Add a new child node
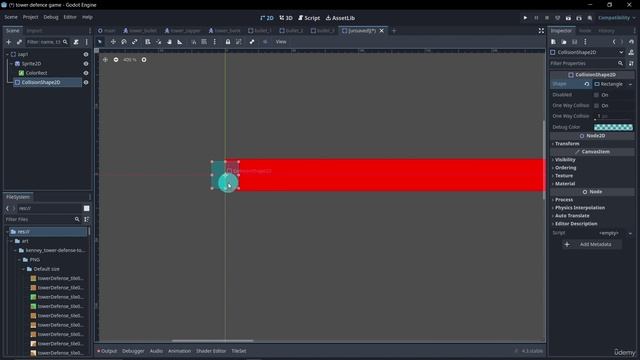Viewport: 640px width, 360px height. pos(9,42)
